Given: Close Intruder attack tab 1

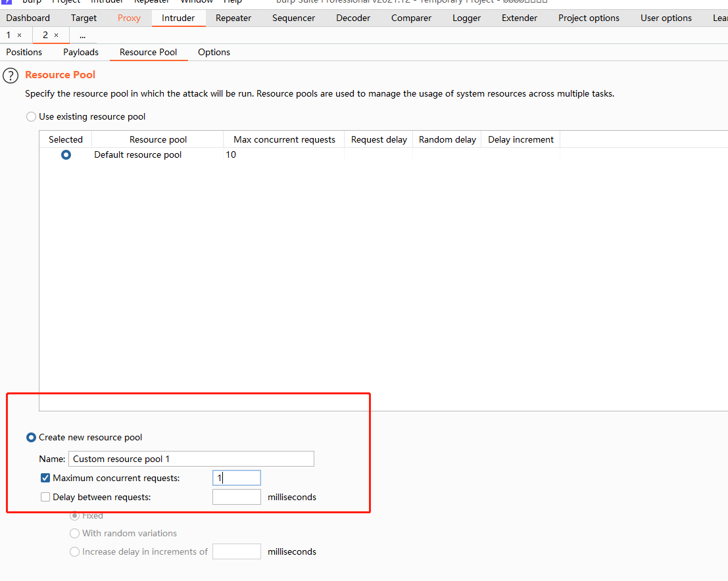Looking at the screenshot, I should pyautogui.click(x=20, y=35).
